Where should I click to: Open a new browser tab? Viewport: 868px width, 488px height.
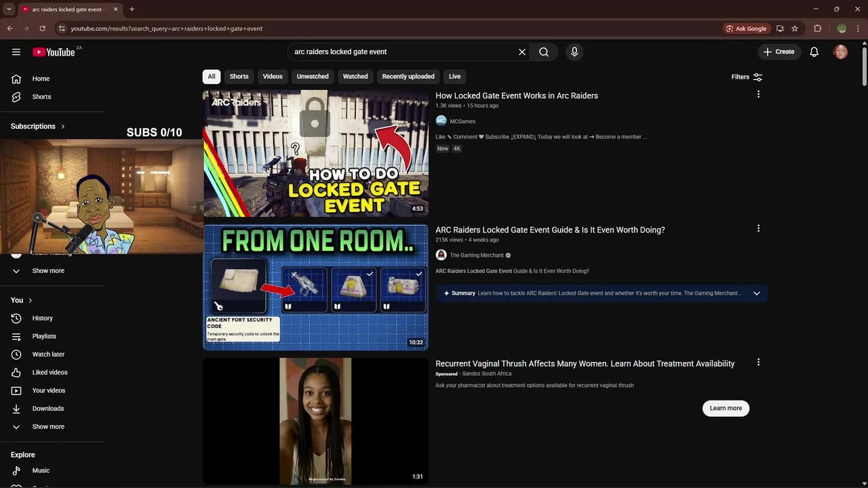point(132,9)
